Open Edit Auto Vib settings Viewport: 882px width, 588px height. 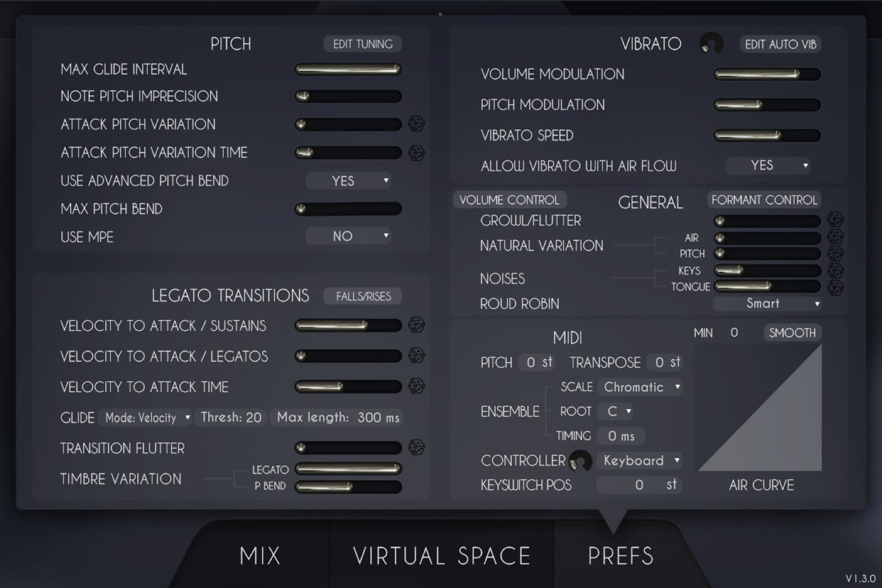point(780,44)
